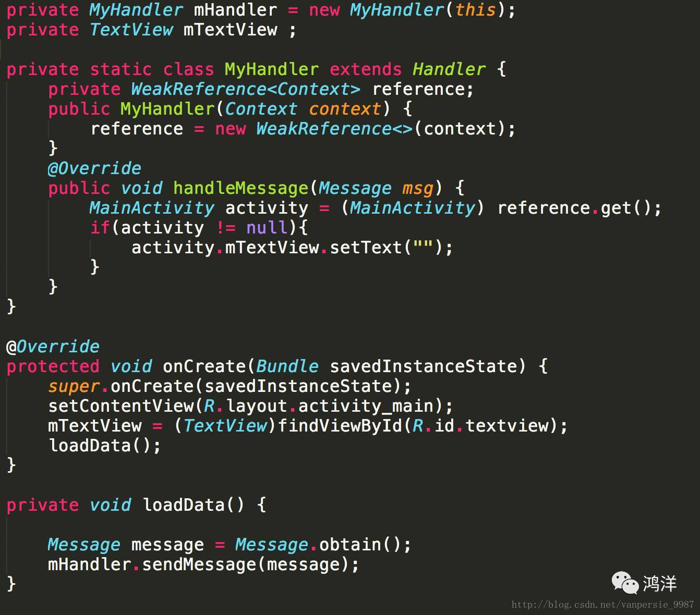Click "mTextView ;" in the TextView field declaration
700x615 pixels.
click(x=240, y=30)
